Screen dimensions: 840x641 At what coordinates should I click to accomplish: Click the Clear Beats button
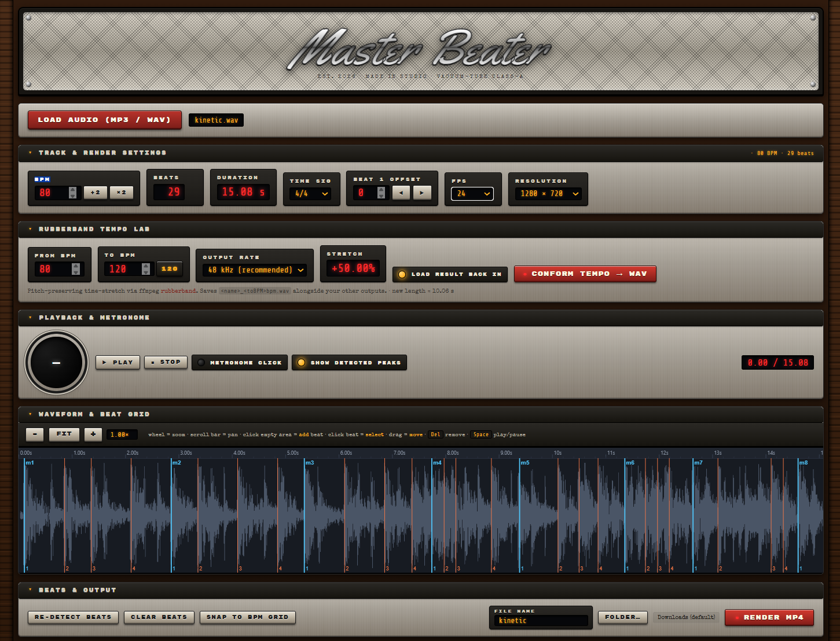tap(159, 617)
